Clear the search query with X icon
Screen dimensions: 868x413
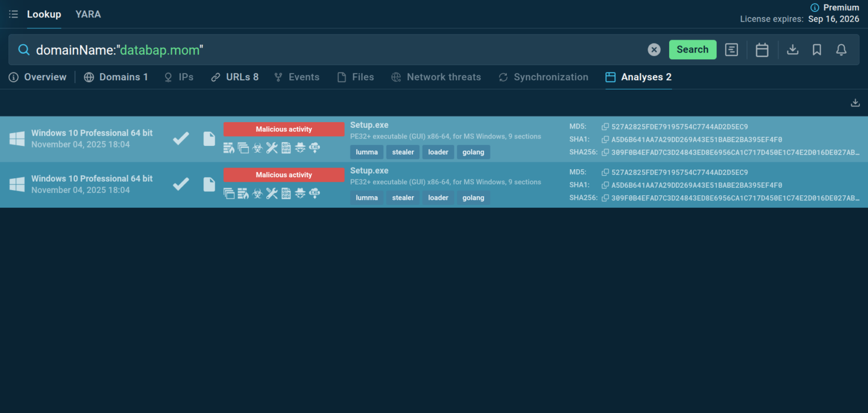[x=654, y=50]
